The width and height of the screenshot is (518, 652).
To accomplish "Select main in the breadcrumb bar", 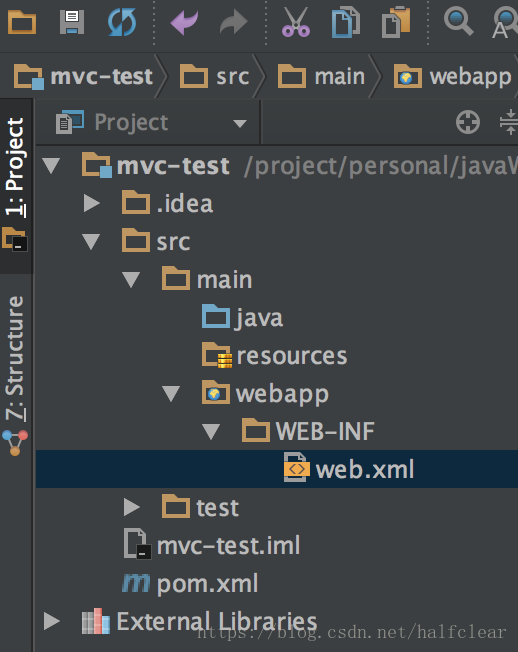I will coord(321,76).
